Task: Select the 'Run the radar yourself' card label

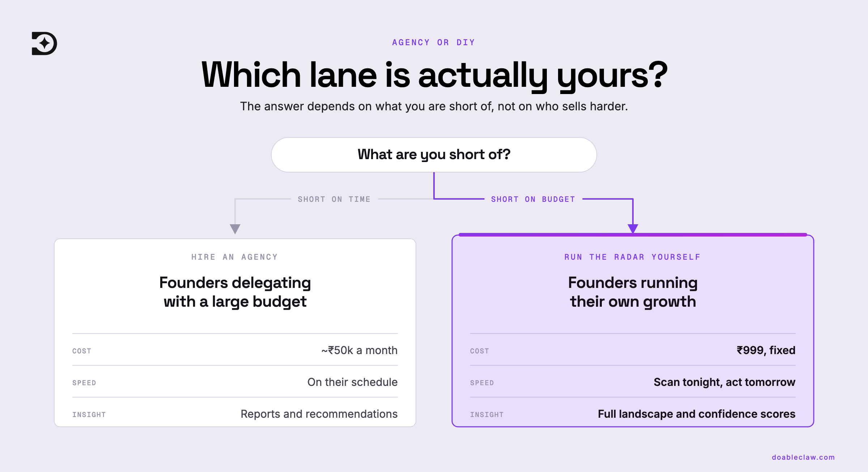Action: pos(633,257)
